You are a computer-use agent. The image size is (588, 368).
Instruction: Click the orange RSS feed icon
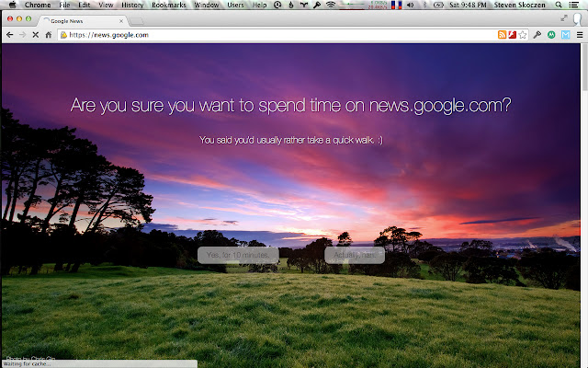point(503,35)
